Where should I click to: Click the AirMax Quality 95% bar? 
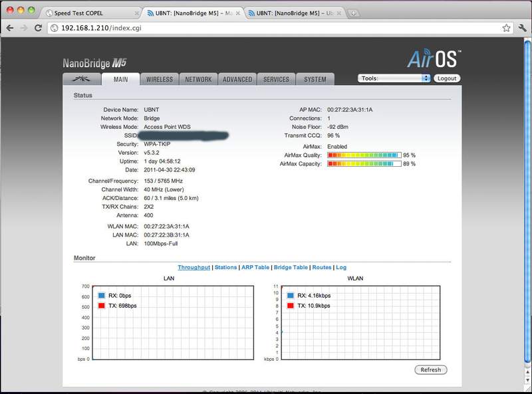coord(364,155)
